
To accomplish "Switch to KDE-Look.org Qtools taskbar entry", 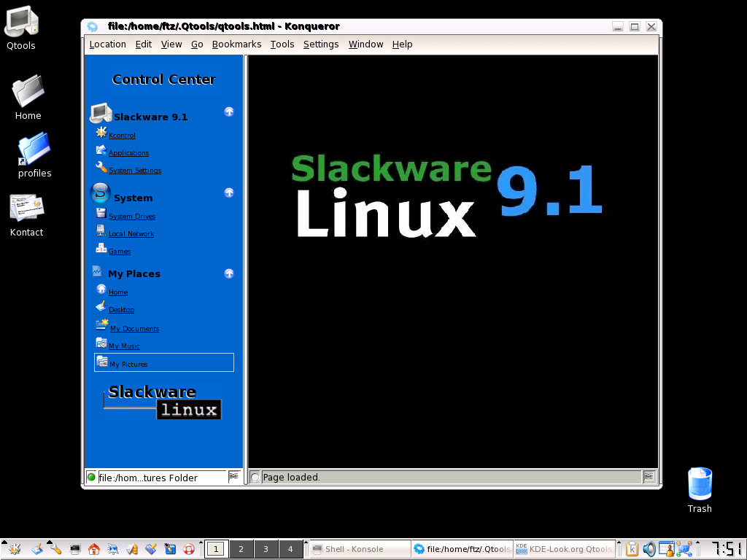I will tap(564, 549).
